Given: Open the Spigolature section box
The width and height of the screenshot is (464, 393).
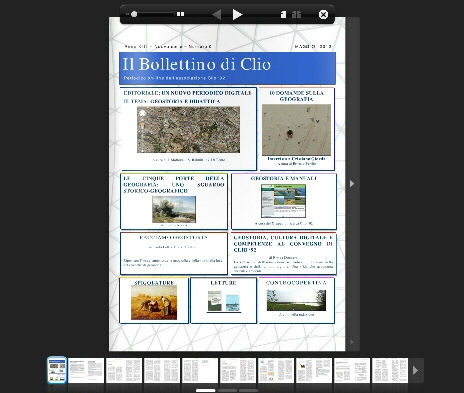Looking at the screenshot, I should tap(154, 300).
